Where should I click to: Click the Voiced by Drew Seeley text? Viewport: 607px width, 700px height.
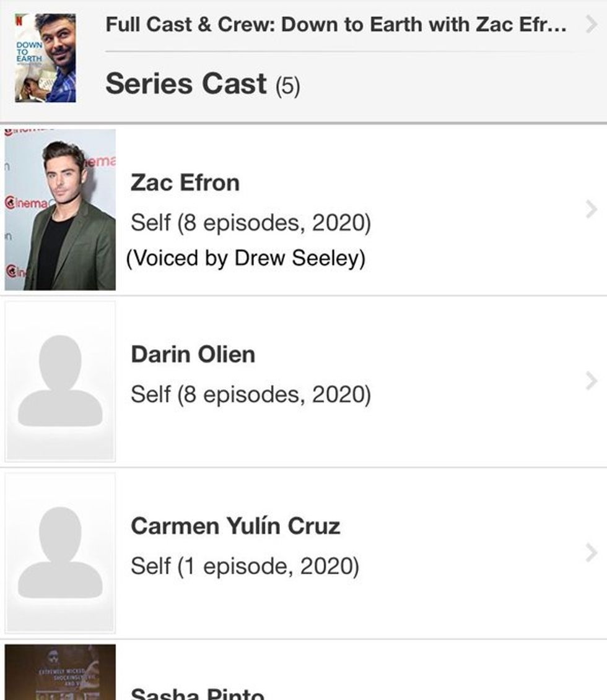pyautogui.click(x=246, y=258)
